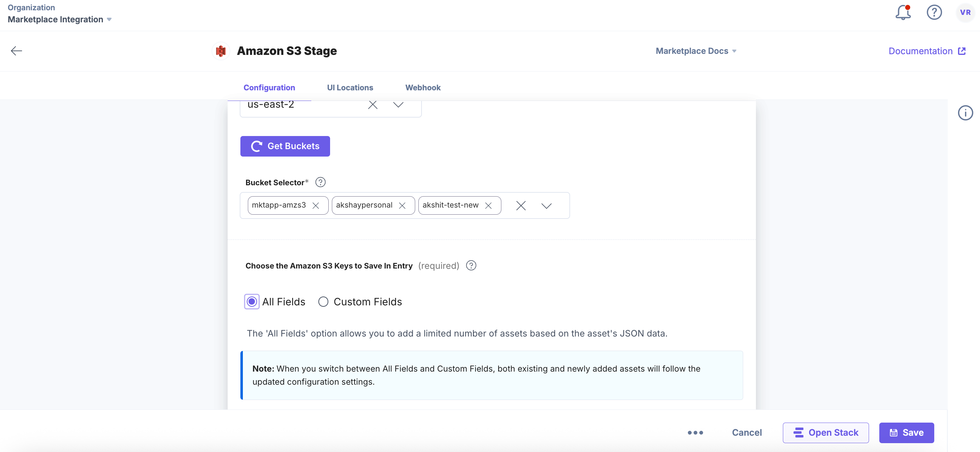Open the info panel icon on right
This screenshot has height=452, width=980.
(965, 113)
